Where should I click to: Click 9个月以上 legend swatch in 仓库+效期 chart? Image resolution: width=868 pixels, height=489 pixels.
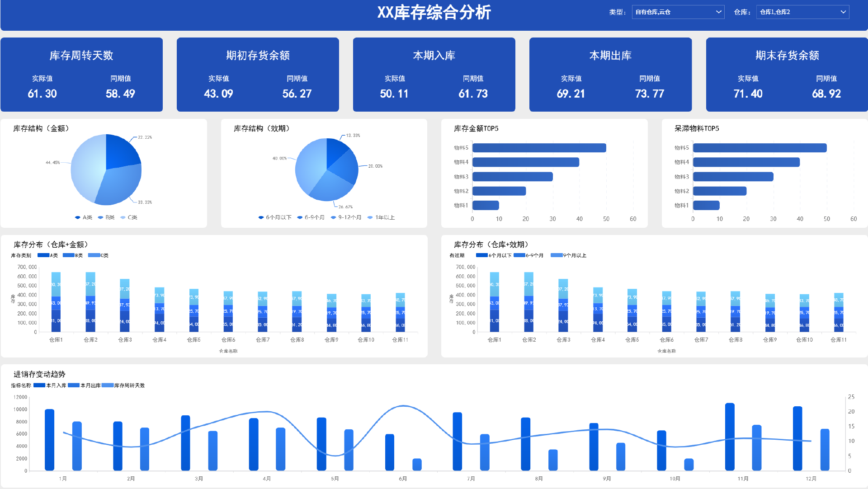pyautogui.click(x=557, y=255)
